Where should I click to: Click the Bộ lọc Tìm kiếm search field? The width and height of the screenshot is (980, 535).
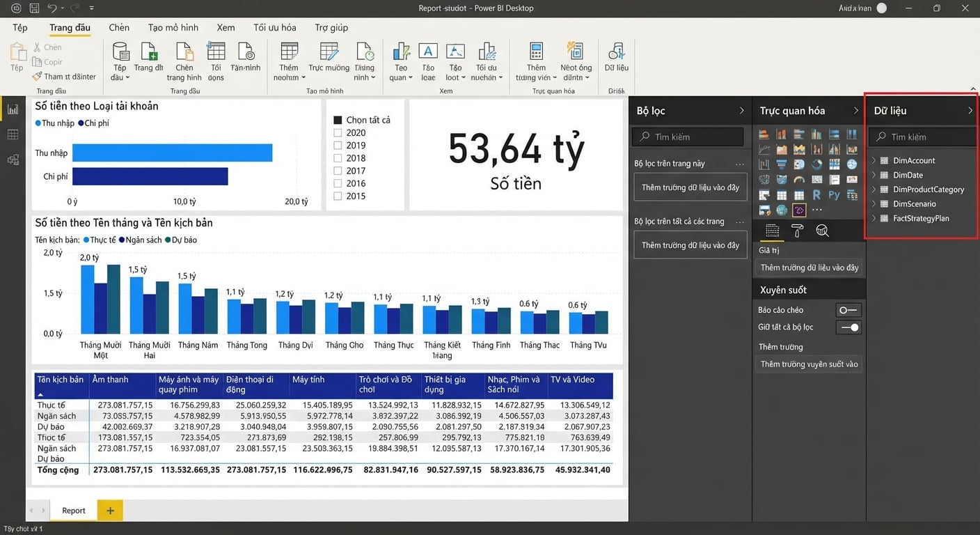(x=688, y=137)
